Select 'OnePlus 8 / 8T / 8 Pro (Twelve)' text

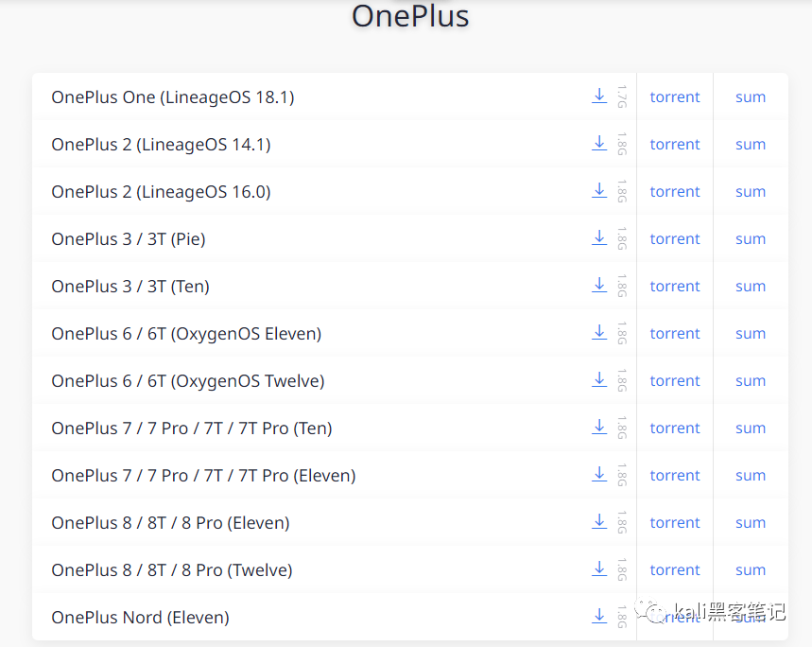172,570
